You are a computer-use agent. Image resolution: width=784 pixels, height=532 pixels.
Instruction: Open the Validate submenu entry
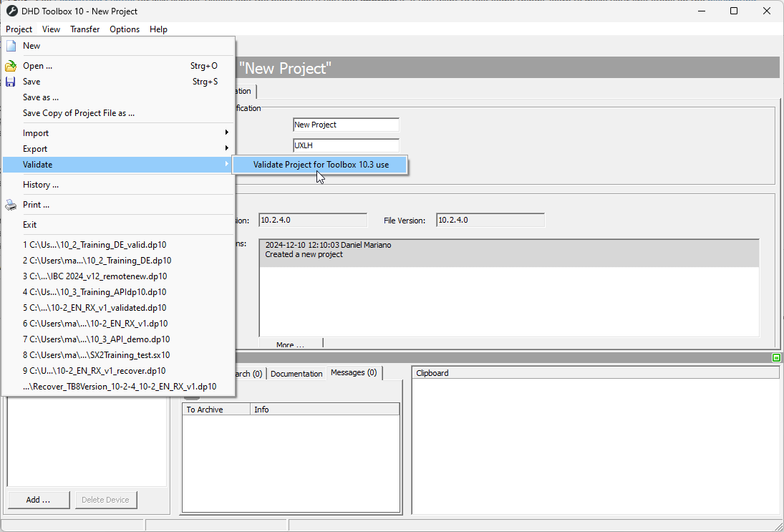[x=118, y=165]
